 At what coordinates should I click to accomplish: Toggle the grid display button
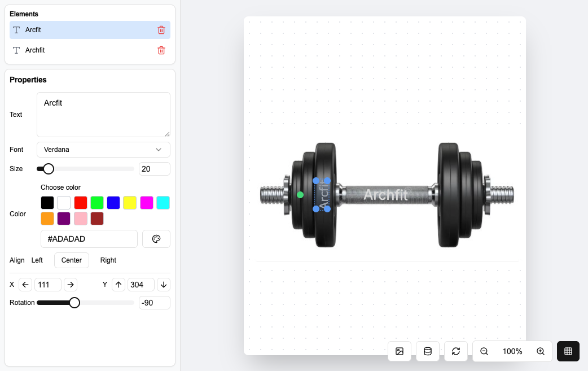coord(568,351)
